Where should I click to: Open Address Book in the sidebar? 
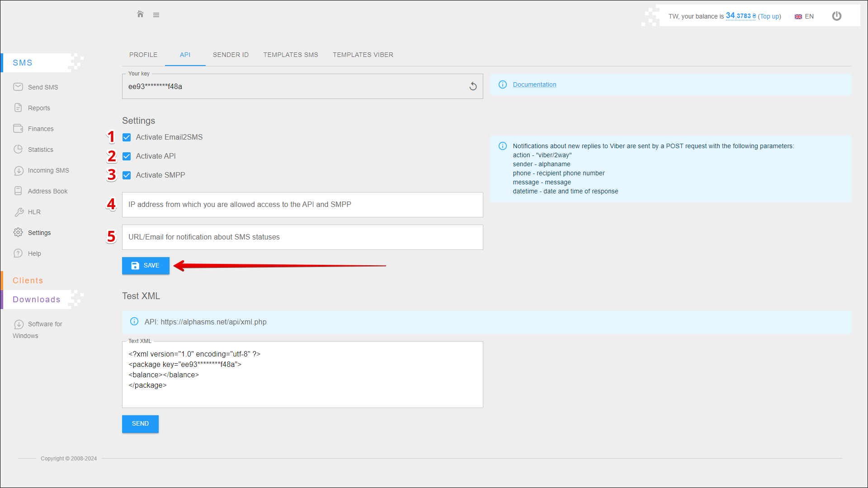pos(47,191)
